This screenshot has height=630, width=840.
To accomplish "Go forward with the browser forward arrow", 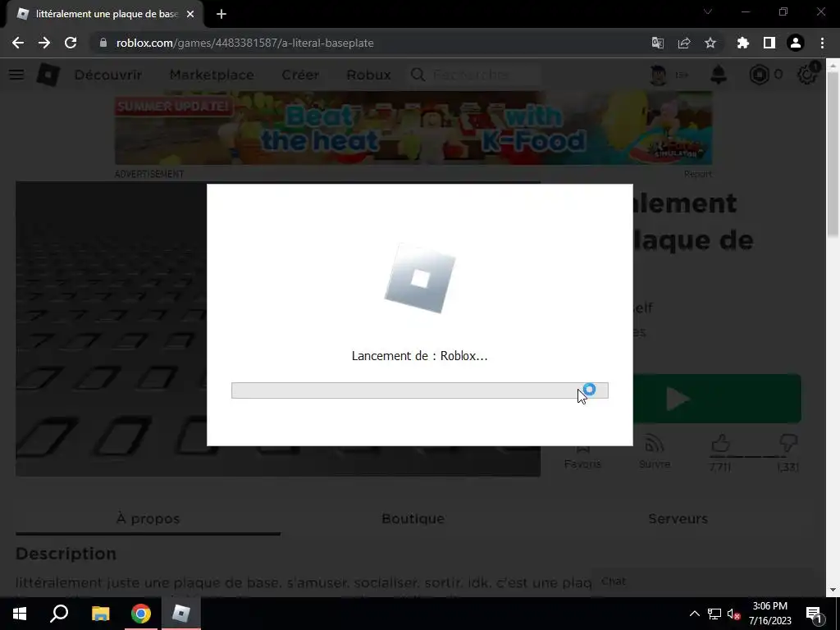I will click(44, 43).
